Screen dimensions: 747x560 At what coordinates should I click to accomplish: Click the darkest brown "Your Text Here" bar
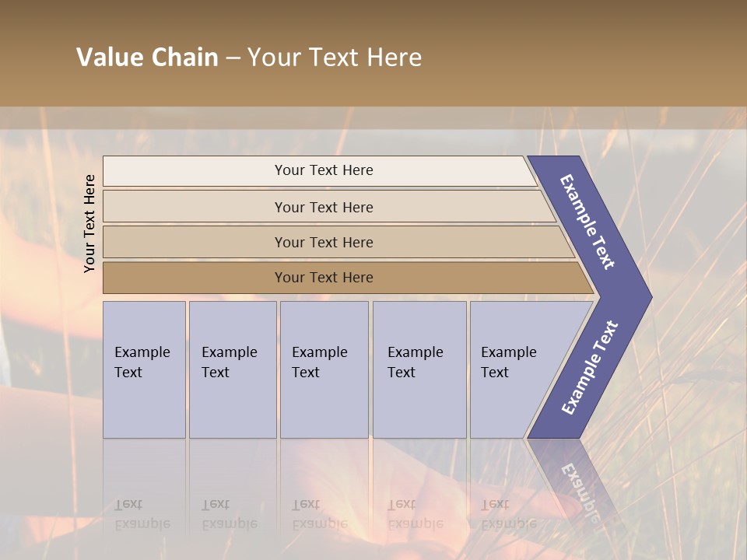click(x=324, y=278)
